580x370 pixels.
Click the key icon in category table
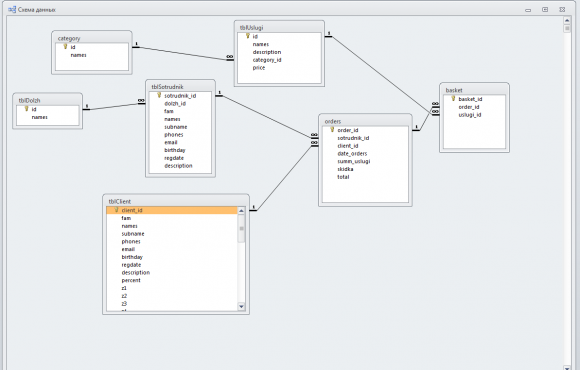tap(65, 47)
